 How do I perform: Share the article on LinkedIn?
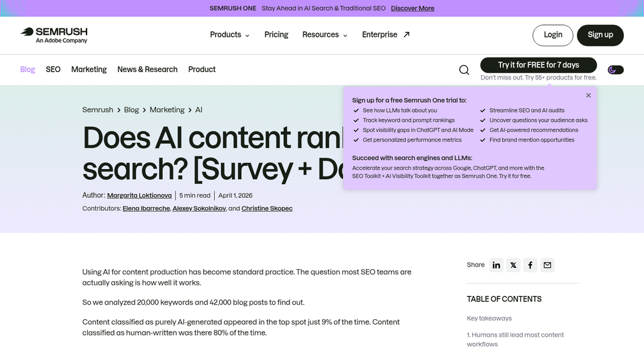496,265
